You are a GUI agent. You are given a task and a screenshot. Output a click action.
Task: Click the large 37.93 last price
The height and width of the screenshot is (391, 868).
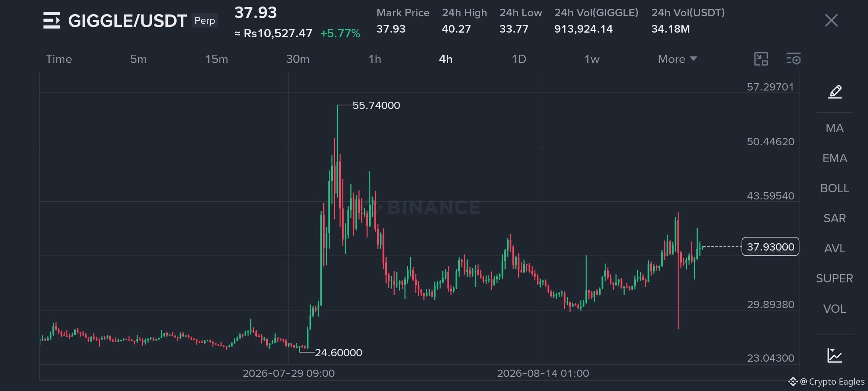[x=256, y=13]
